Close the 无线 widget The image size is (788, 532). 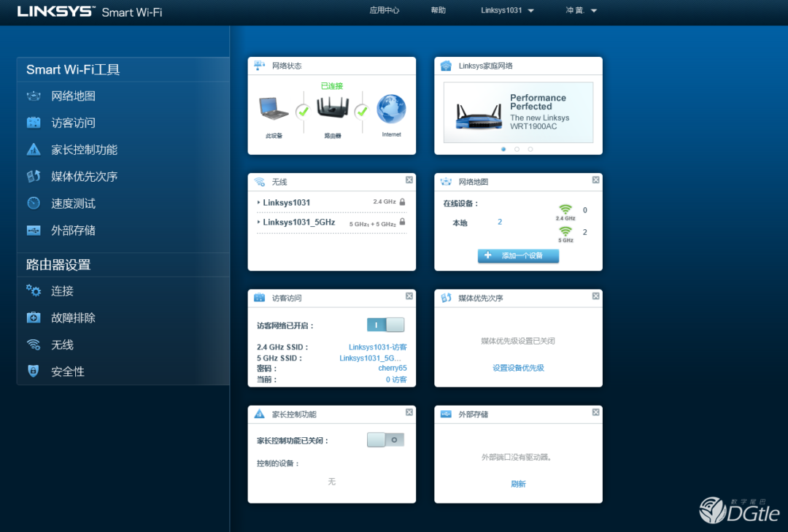[x=409, y=180]
